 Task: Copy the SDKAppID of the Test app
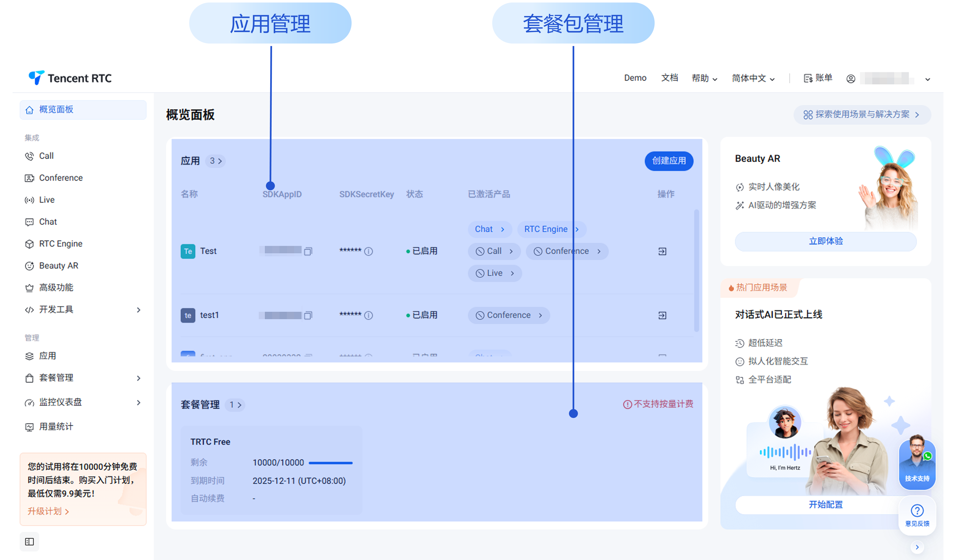coord(308,252)
